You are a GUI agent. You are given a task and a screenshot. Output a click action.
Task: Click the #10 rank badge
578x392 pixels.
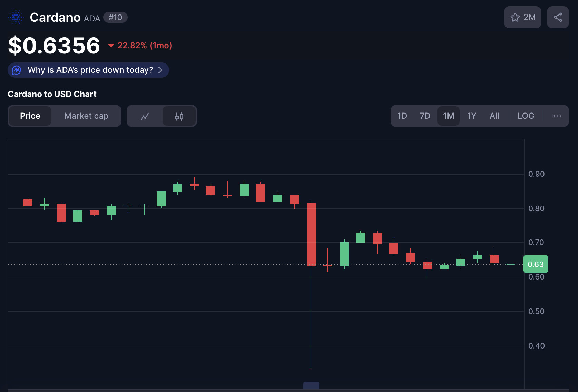coord(115,17)
